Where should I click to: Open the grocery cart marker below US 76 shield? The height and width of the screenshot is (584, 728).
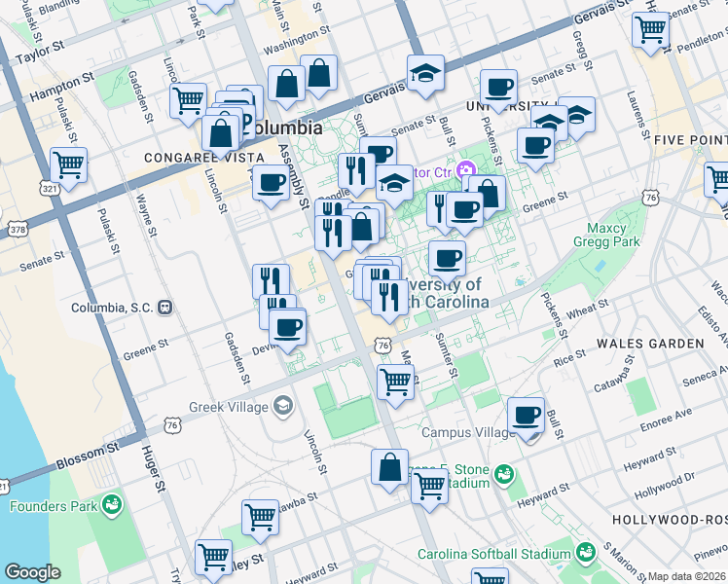click(395, 383)
